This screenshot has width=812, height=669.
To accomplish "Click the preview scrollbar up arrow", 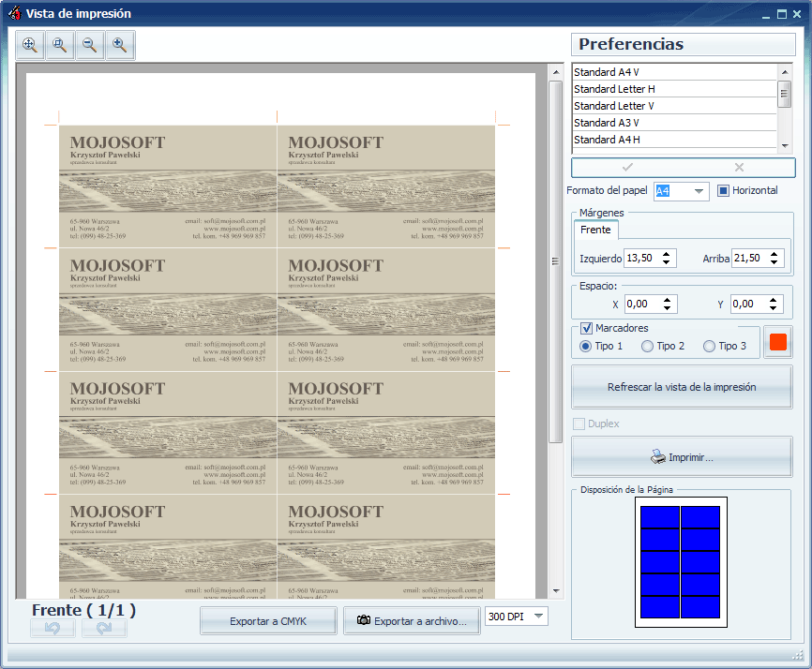I will tap(556, 72).
